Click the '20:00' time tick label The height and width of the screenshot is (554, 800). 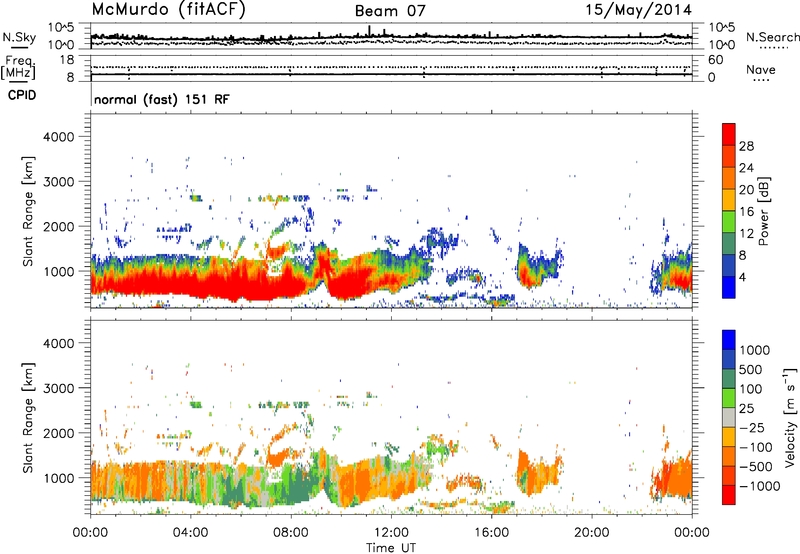click(x=592, y=533)
